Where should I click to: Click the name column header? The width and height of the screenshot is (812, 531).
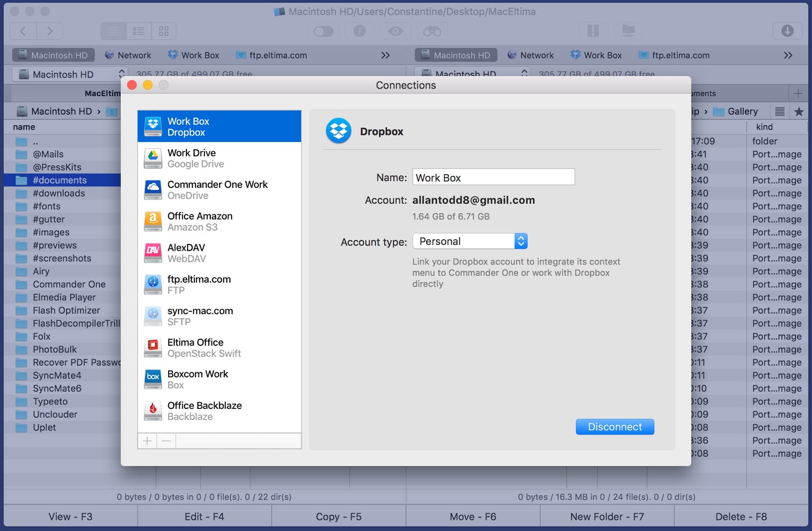(24, 127)
